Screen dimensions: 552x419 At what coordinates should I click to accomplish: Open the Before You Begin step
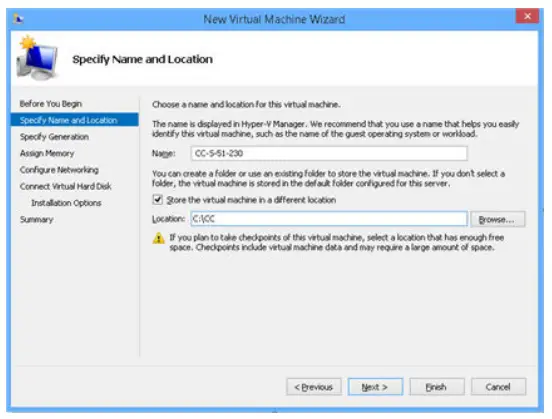51,104
